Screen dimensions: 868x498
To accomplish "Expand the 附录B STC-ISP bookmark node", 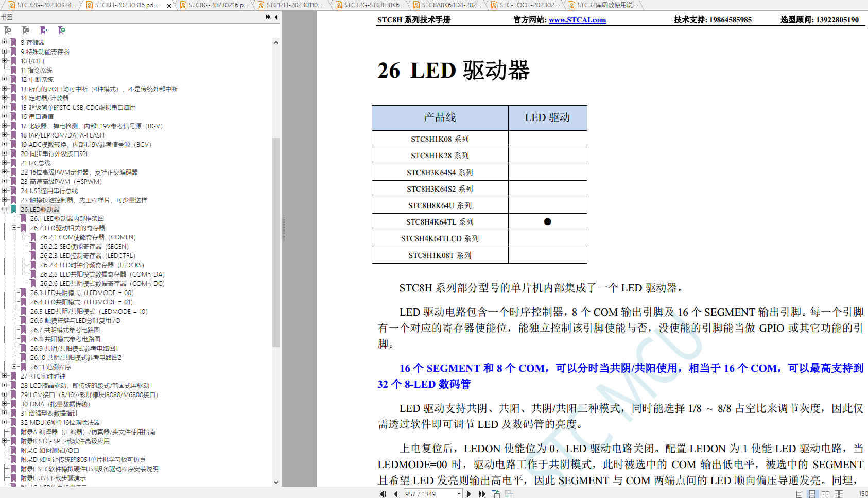I will click(5, 441).
